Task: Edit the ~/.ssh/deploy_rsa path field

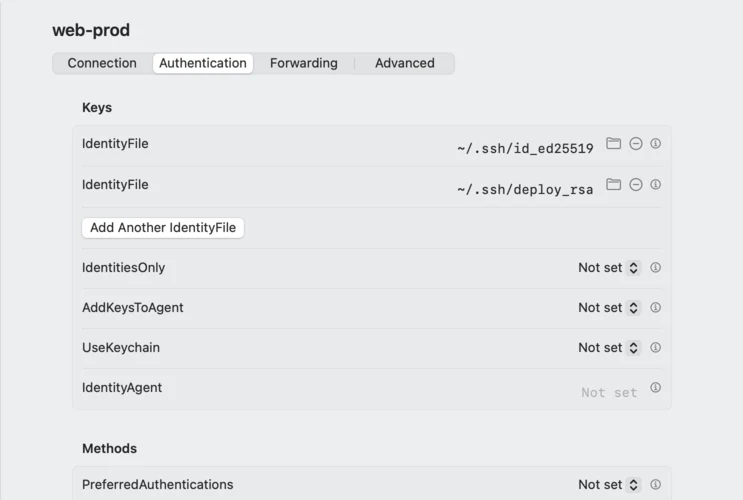Action: (525, 190)
